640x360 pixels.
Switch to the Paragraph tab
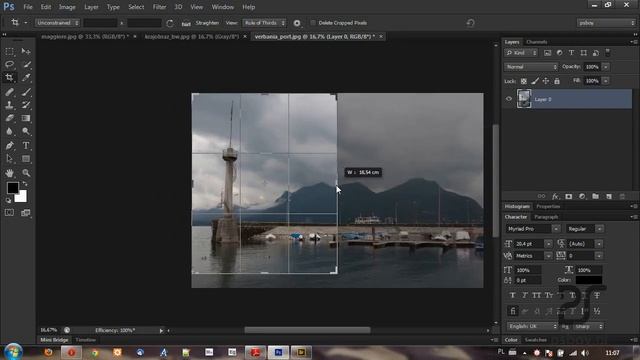[546, 217]
